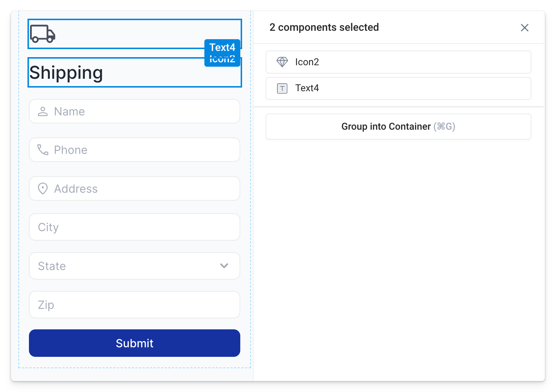Click the diamond icon next to Icon2
The image size is (556, 392).
(282, 62)
